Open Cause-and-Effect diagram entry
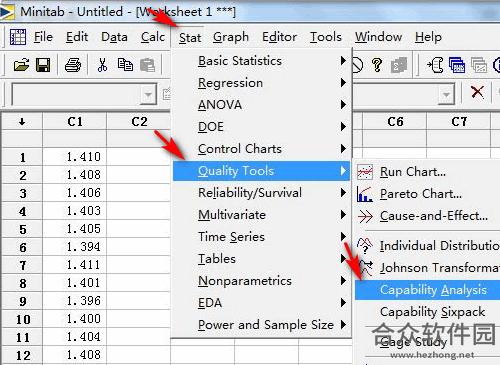 [434, 216]
